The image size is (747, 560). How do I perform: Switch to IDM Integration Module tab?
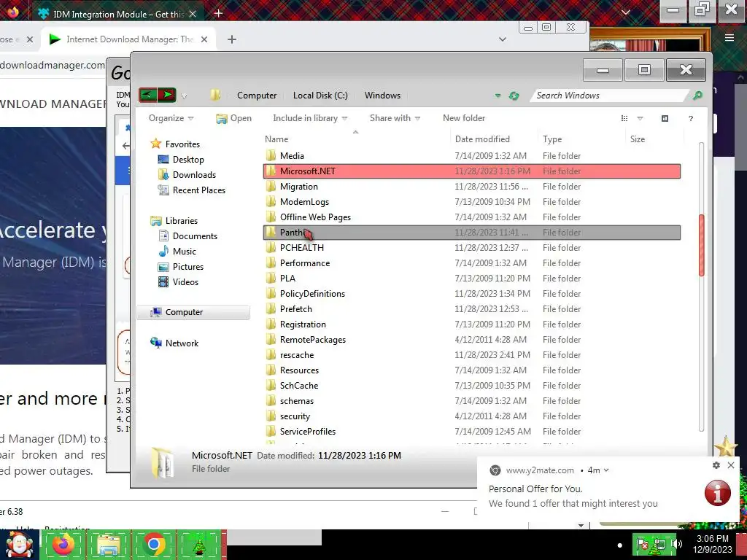[117, 15]
